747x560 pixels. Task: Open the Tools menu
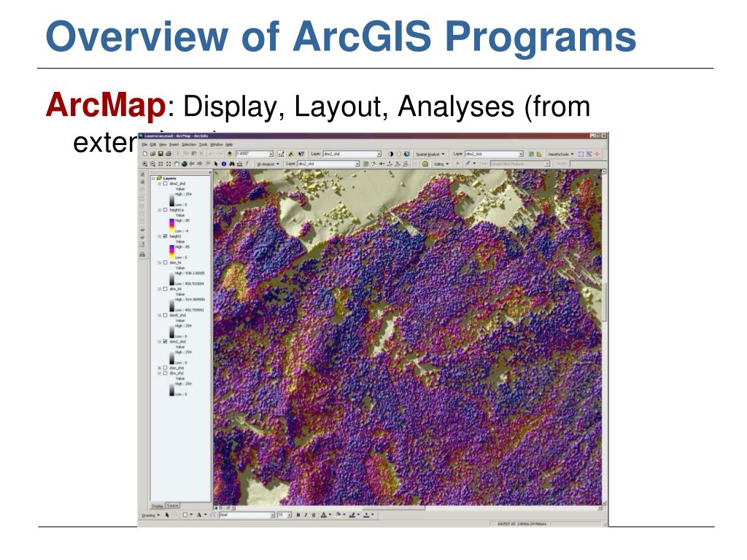pyautogui.click(x=203, y=144)
